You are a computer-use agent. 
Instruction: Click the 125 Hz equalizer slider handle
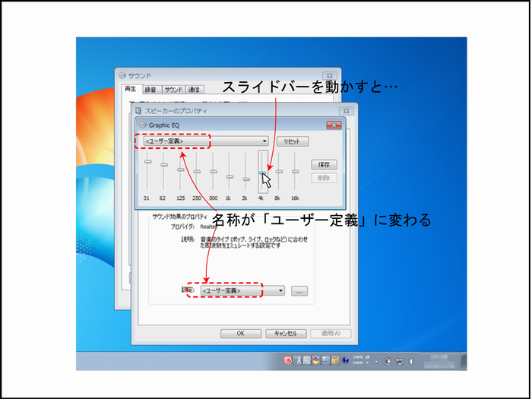pyautogui.click(x=181, y=169)
